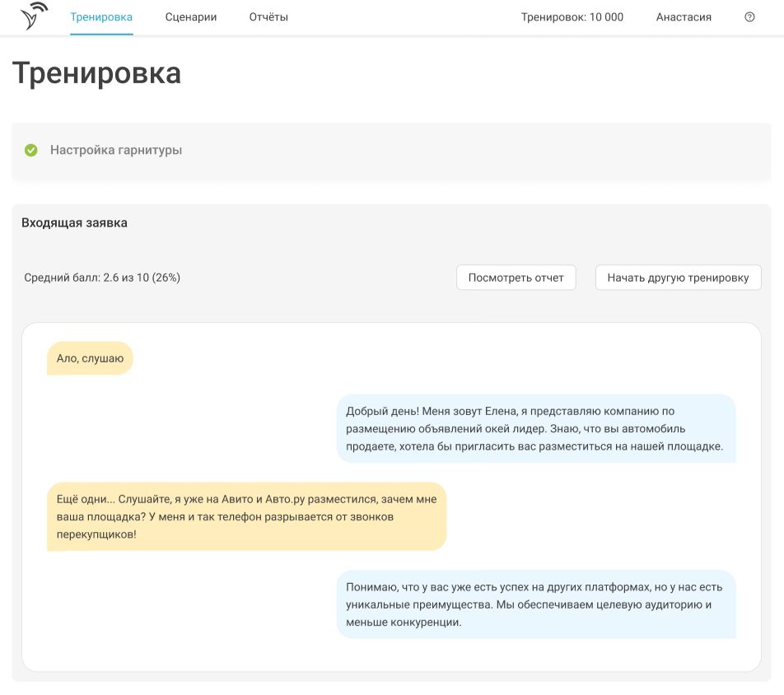784x695 pixels.
Task: Click Посмотреть отчет button
Action: (516, 278)
